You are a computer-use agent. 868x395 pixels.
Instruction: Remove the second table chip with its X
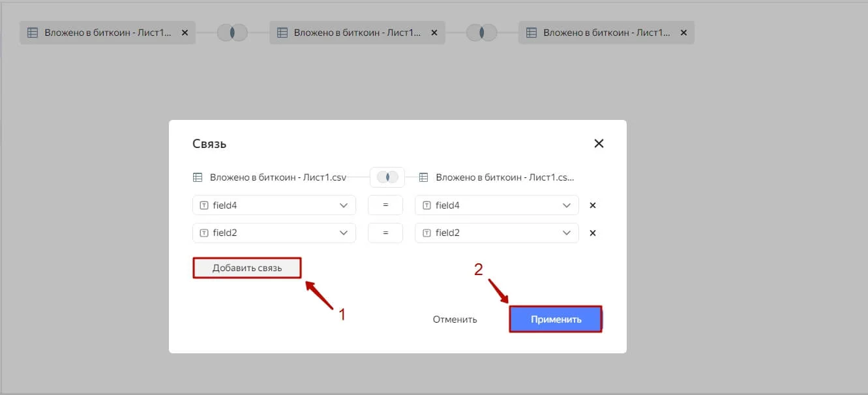pyautogui.click(x=434, y=33)
